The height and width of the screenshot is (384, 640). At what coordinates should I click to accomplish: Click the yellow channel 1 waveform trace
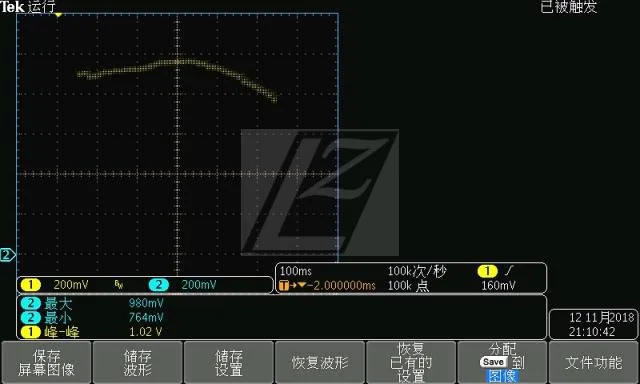tap(178, 62)
